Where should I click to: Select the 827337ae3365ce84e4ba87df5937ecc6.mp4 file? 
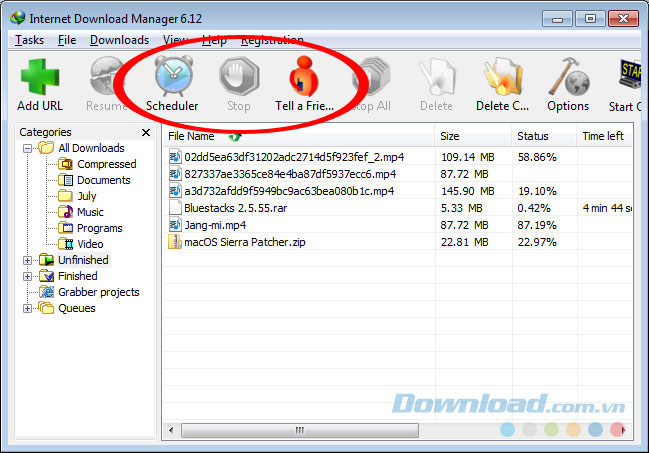tap(290, 174)
